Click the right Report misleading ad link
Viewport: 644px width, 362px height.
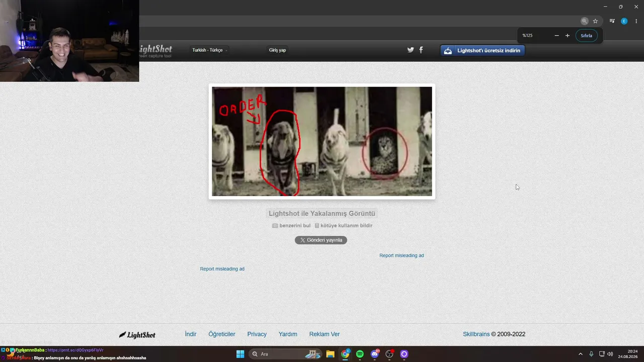401,255
